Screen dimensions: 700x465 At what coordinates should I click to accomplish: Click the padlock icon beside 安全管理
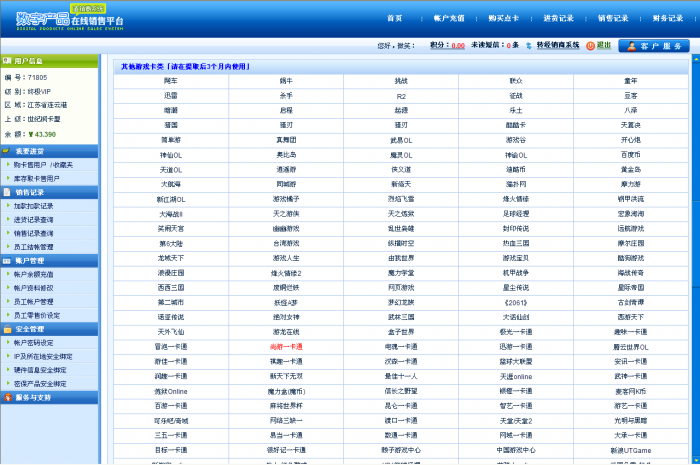coord(7,329)
